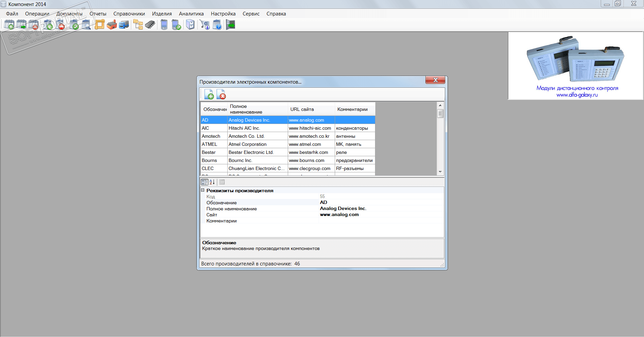Click the Обозначение column header
This screenshot has height=337, width=644.
coord(214,109)
